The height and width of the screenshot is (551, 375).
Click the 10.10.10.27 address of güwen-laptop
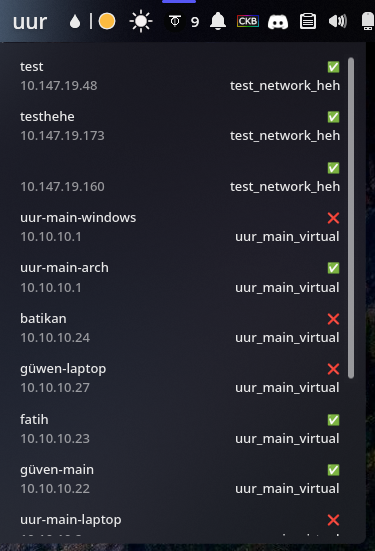pos(55,388)
